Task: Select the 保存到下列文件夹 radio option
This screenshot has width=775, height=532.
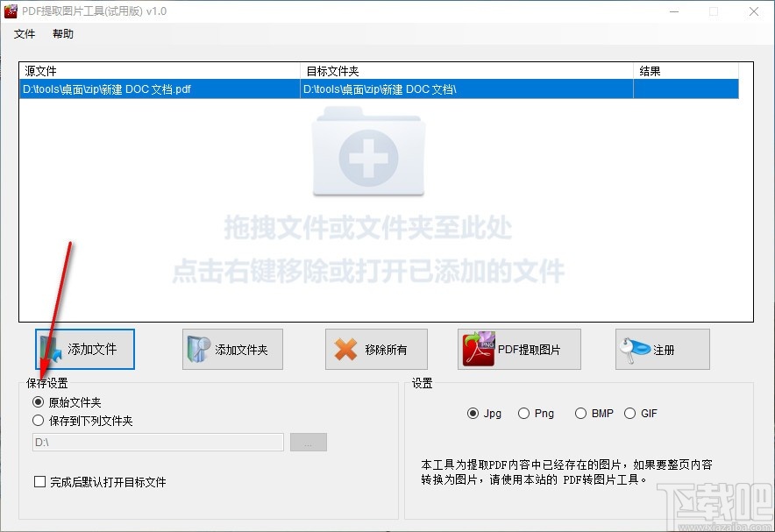Action: coord(38,421)
